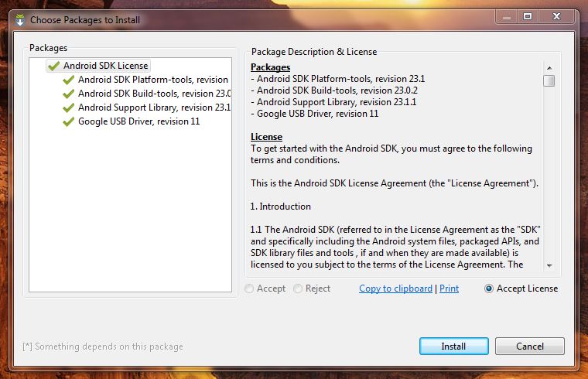Maximize the Choose Packages to Install window
588x379 pixels.
tap(528, 17)
